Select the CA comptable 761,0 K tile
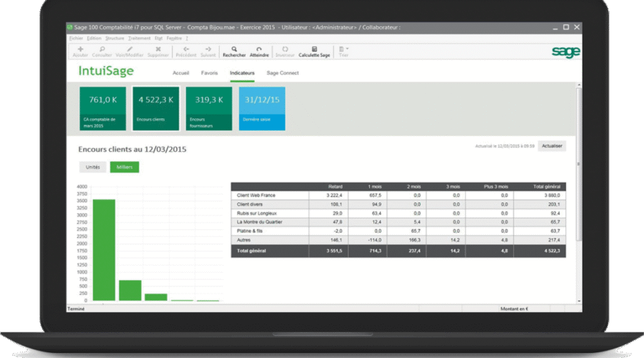The height and width of the screenshot is (358, 644). pyautogui.click(x=102, y=109)
